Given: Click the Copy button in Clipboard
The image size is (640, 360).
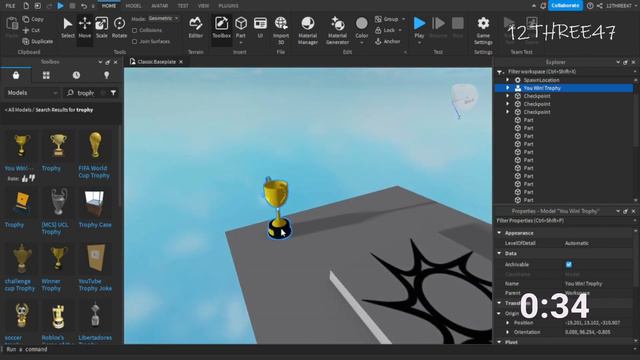Looking at the screenshot, I should [33, 19].
